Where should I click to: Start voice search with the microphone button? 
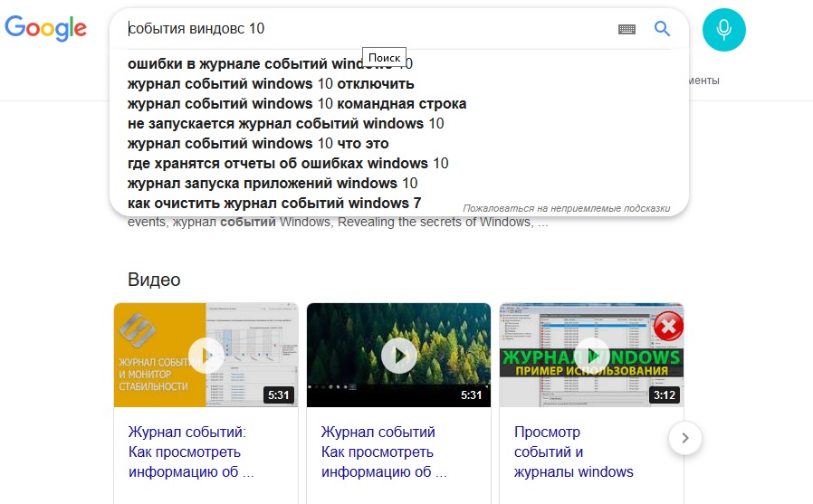pyautogui.click(x=723, y=30)
